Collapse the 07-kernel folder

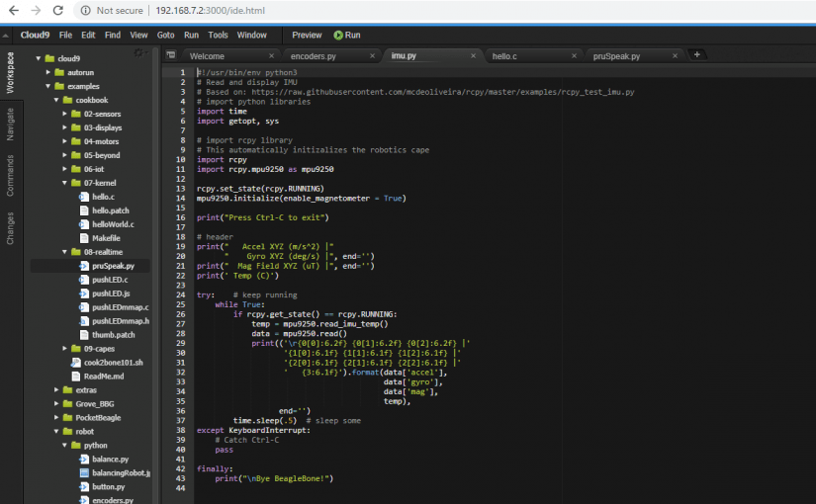[x=64, y=183]
